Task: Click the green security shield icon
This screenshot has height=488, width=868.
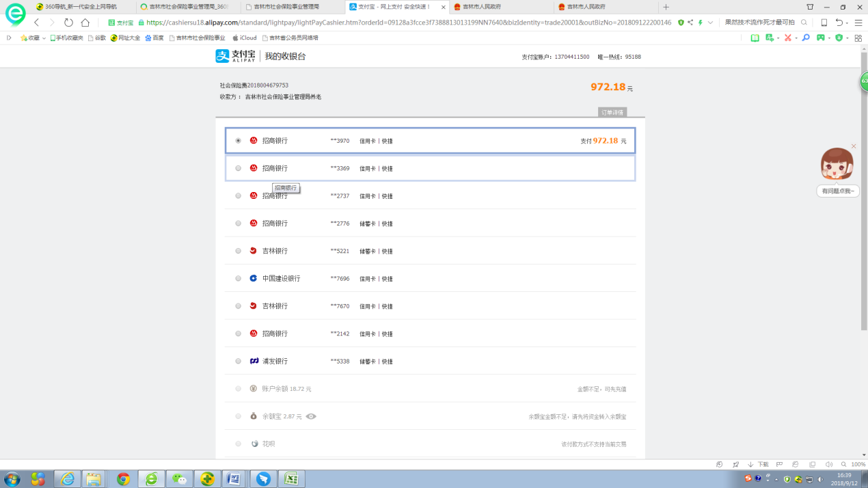Action: click(681, 23)
